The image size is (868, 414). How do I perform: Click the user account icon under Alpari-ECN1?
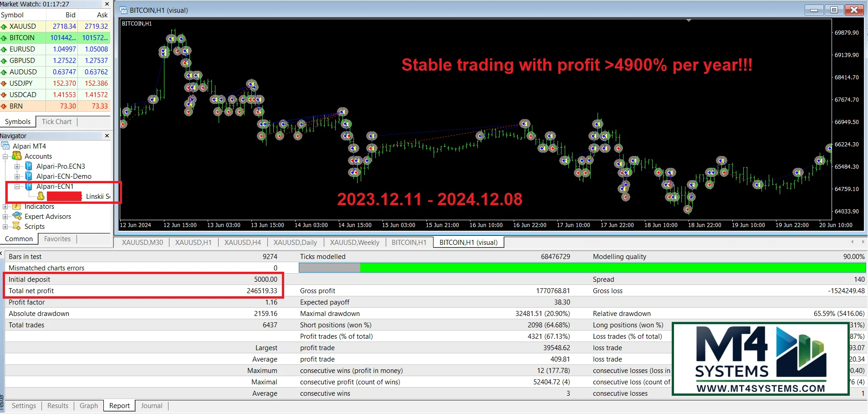coord(41,196)
